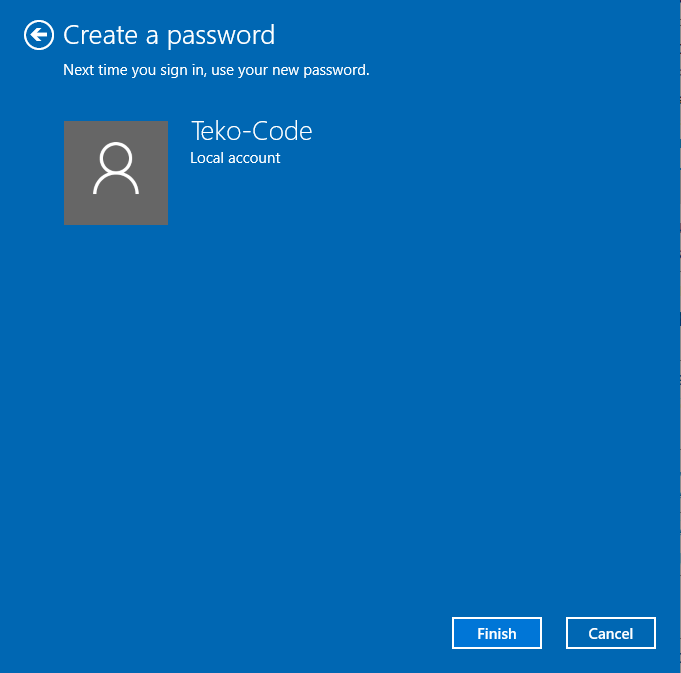Viewport: 681px width, 673px height.
Task: Click the "Create a password" heading
Action: [169, 36]
